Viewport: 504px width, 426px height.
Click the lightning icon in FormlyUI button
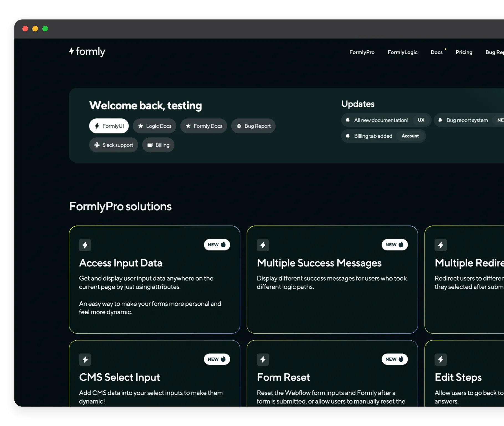point(97,126)
